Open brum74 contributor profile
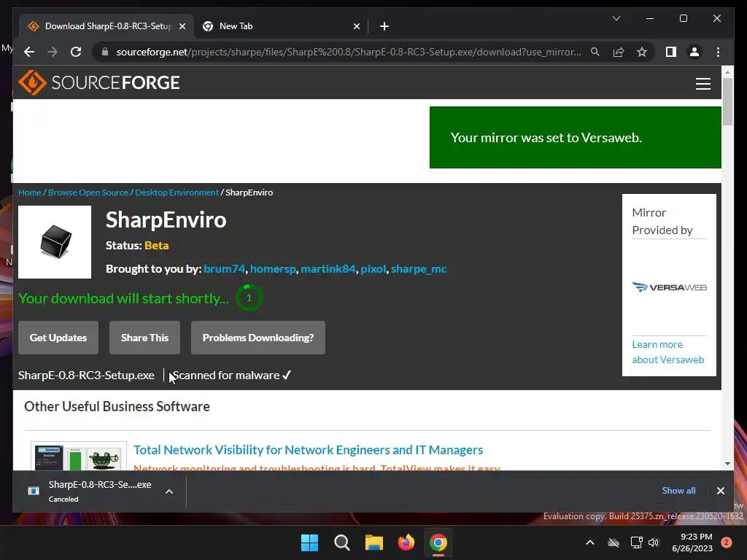 [225, 269]
